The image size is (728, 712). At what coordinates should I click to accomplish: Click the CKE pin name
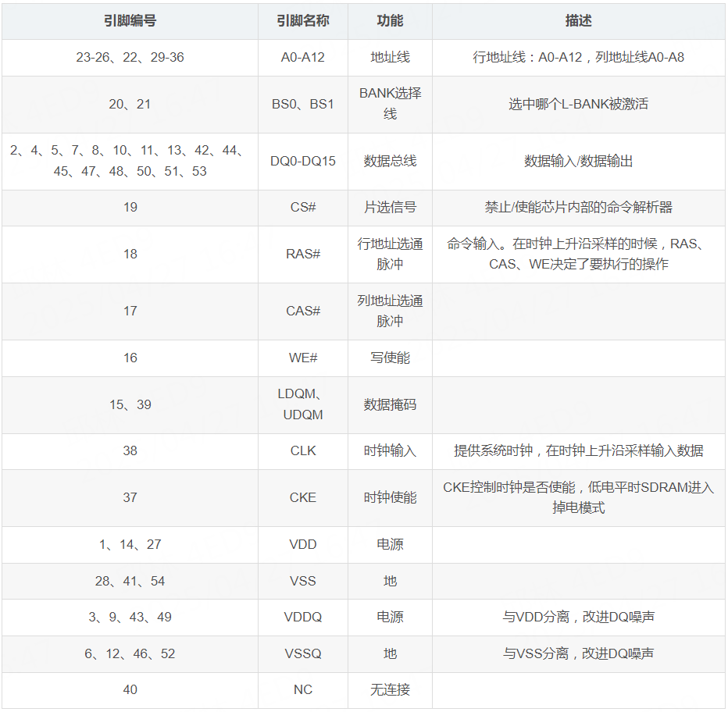303,497
